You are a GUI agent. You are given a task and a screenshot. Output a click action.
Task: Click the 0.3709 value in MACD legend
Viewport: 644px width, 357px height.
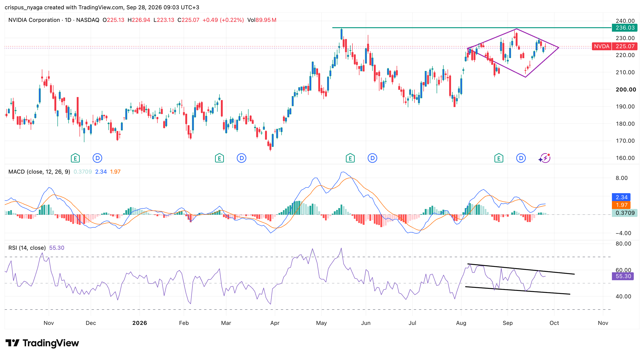(x=83, y=172)
